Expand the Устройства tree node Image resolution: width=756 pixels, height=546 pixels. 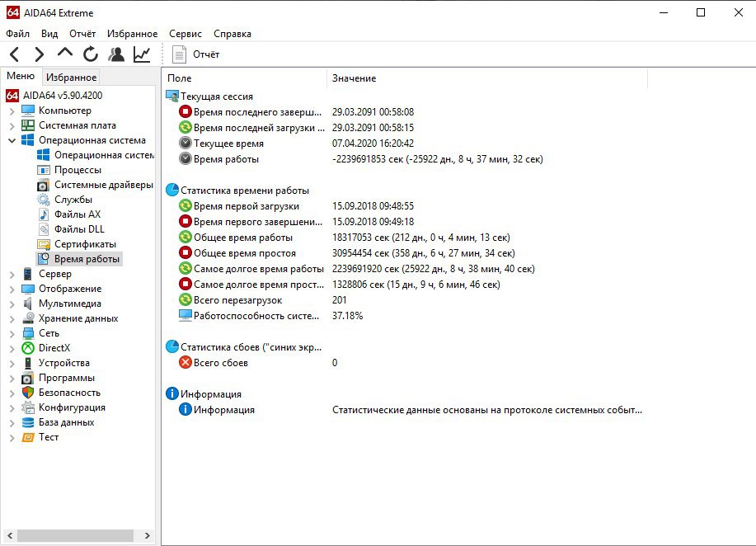[12, 365]
